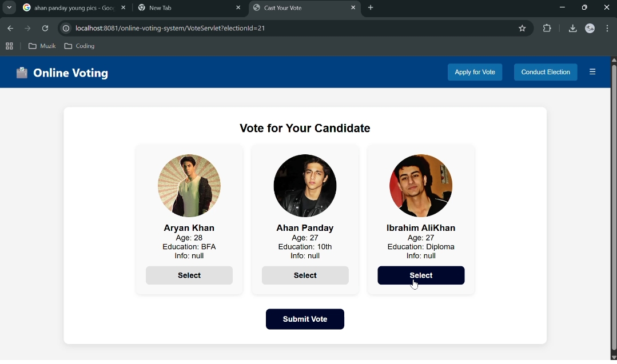Open the Coding bookmarks folder

79,46
